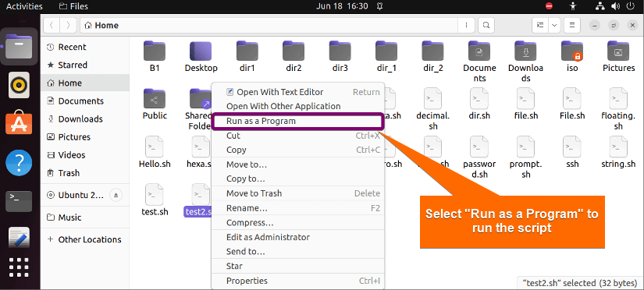The image size is (644, 290).
Task: Choose Edit as Administrator
Action: (x=297, y=237)
